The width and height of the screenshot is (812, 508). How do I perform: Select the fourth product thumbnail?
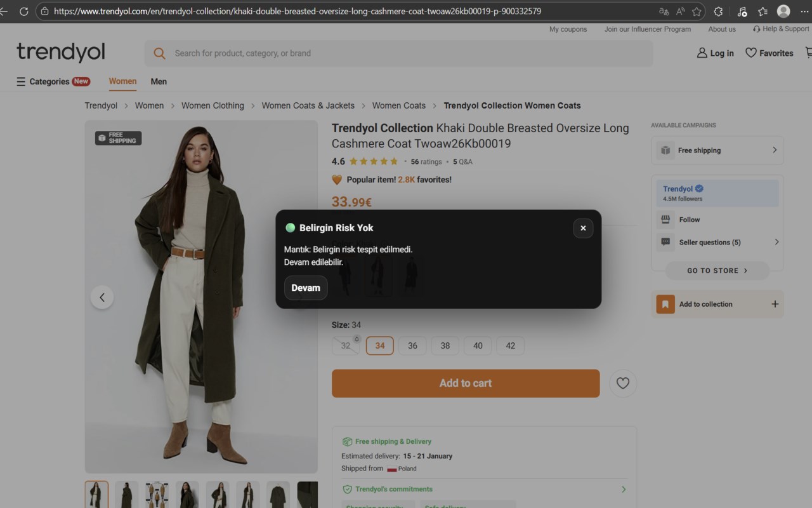pyautogui.click(x=187, y=495)
